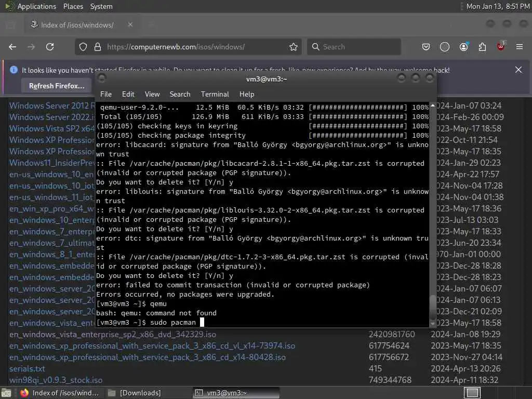The width and height of the screenshot is (532, 399).
Task: Go back with the Firefox back arrow
Action: 12,47
